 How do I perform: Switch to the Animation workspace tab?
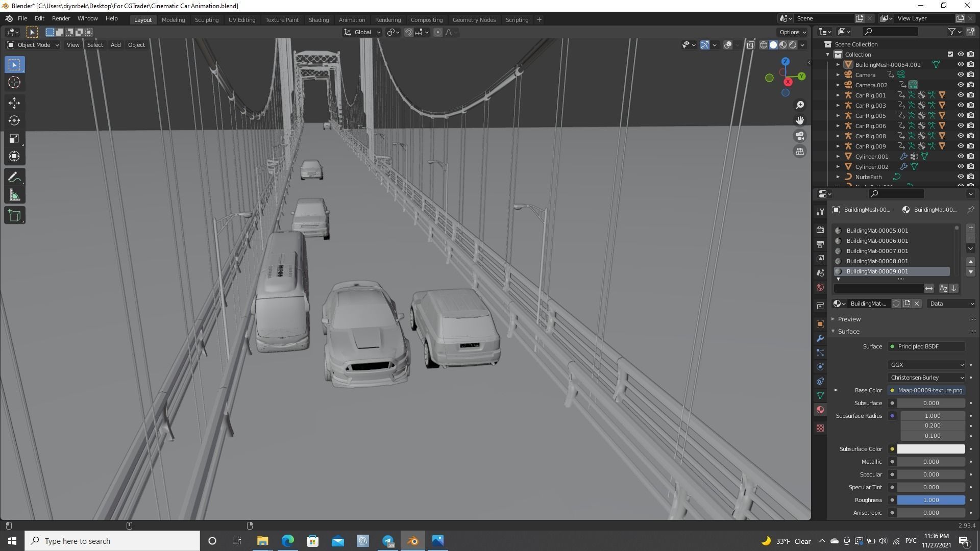pos(352,20)
